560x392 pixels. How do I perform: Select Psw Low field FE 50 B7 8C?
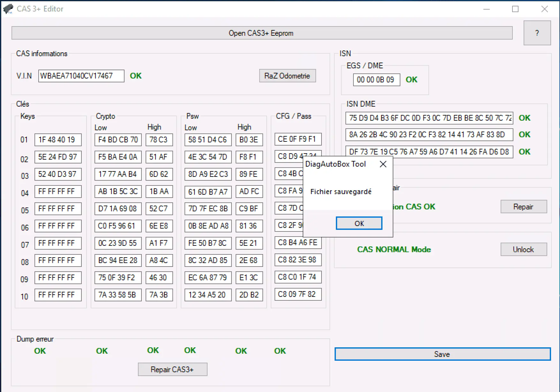tap(208, 243)
